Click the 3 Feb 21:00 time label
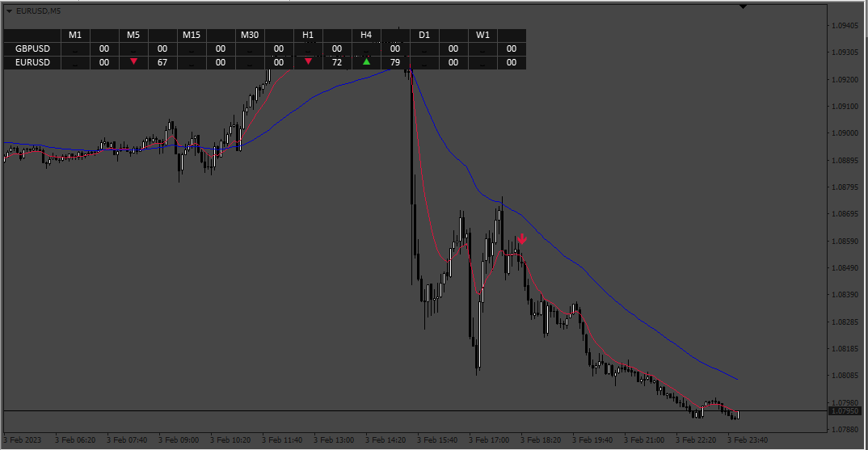Image resolution: width=868 pixels, height=450 pixels. [x=644, y=440]
